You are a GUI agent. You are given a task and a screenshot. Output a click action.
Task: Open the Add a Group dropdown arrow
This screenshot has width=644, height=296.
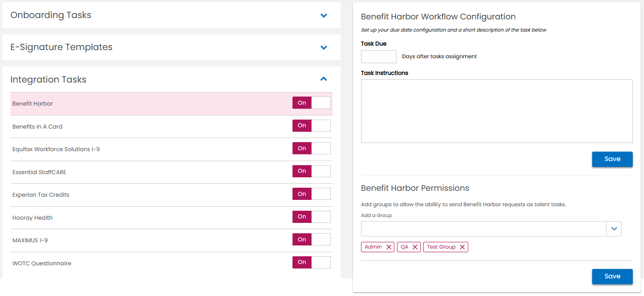[x=614, y=229]
